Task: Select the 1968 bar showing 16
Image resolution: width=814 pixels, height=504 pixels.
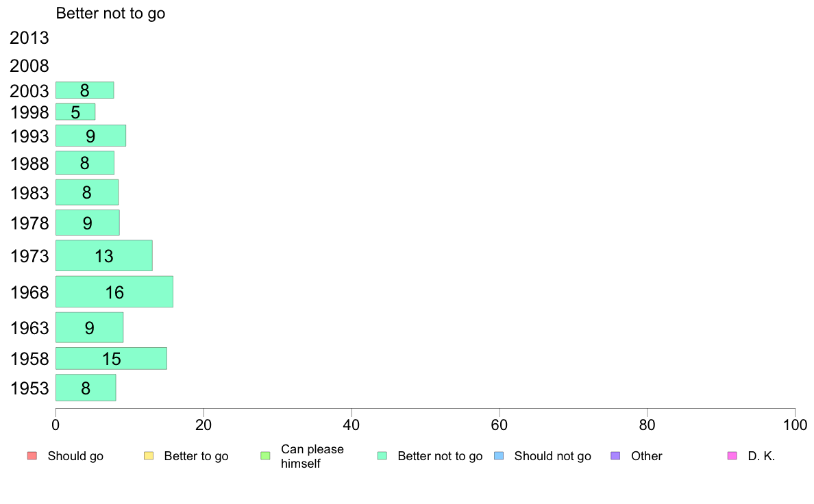Action: [114, 292]
